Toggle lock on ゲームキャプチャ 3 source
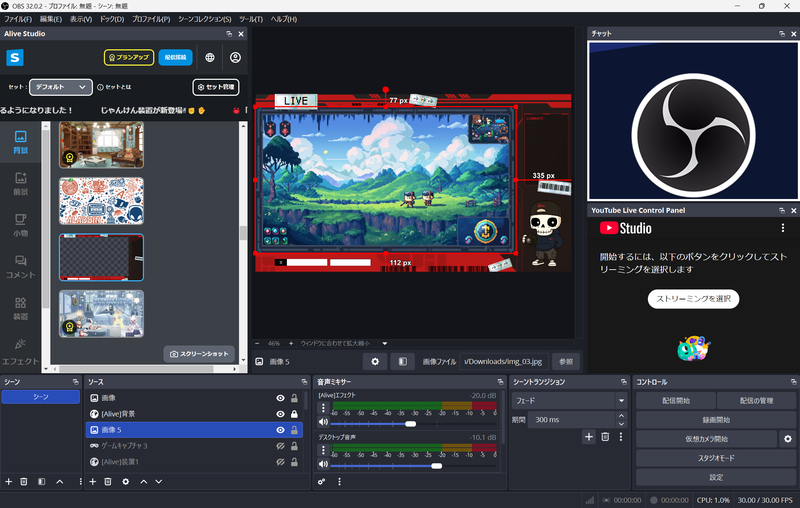Image resolution: width=800 pixels, height=508 pixels. (x=294, y=446)
